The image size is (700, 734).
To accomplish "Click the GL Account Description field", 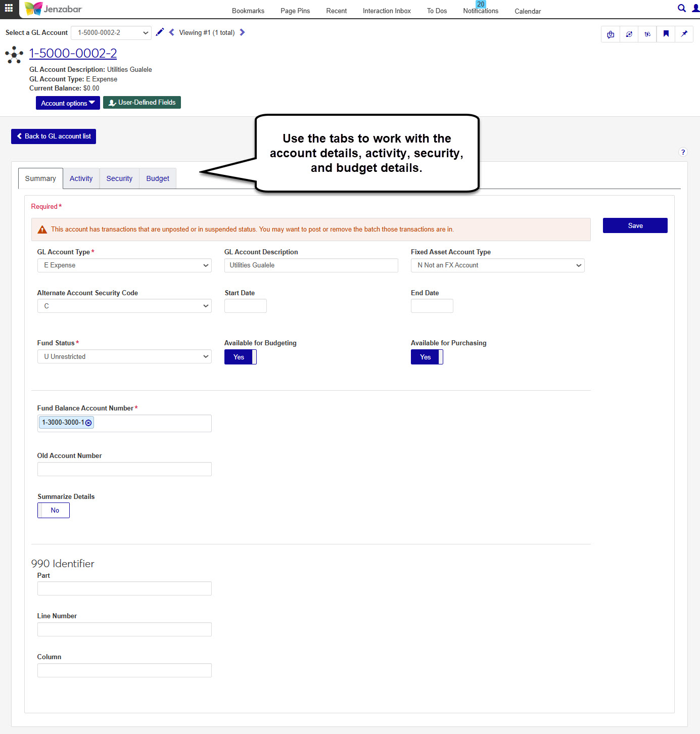I will coord(311,265).
